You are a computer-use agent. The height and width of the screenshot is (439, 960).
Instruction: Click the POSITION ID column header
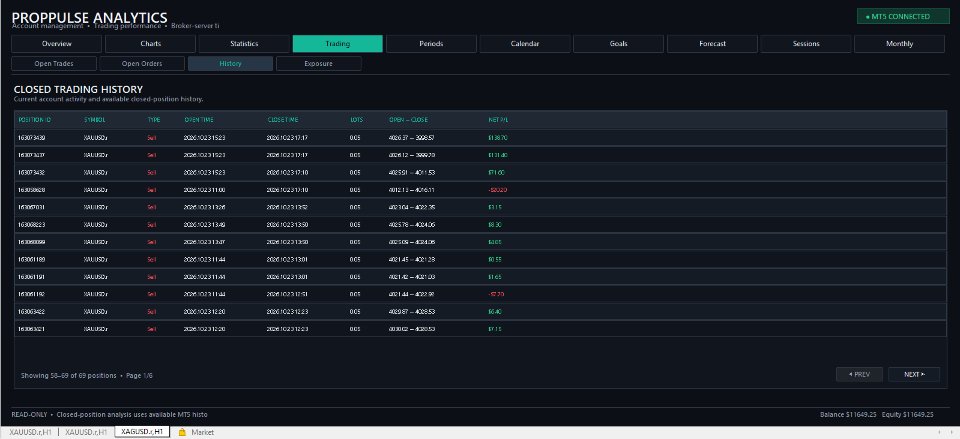(x=35, y=119)
